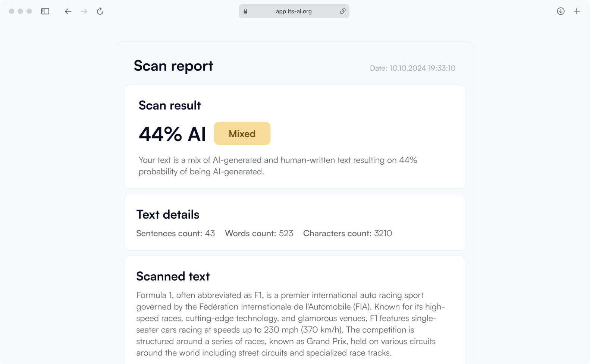Reload the page with the refresh icon
590x364 pixels.
(x=100, y=11)
